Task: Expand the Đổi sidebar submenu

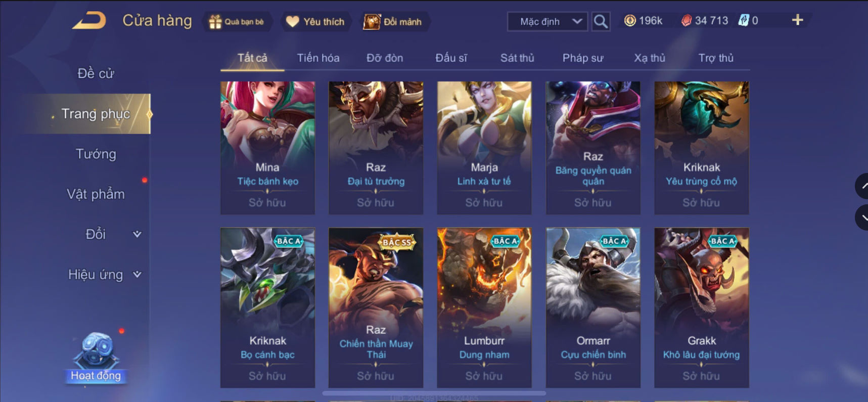Action: click(136, 234)
